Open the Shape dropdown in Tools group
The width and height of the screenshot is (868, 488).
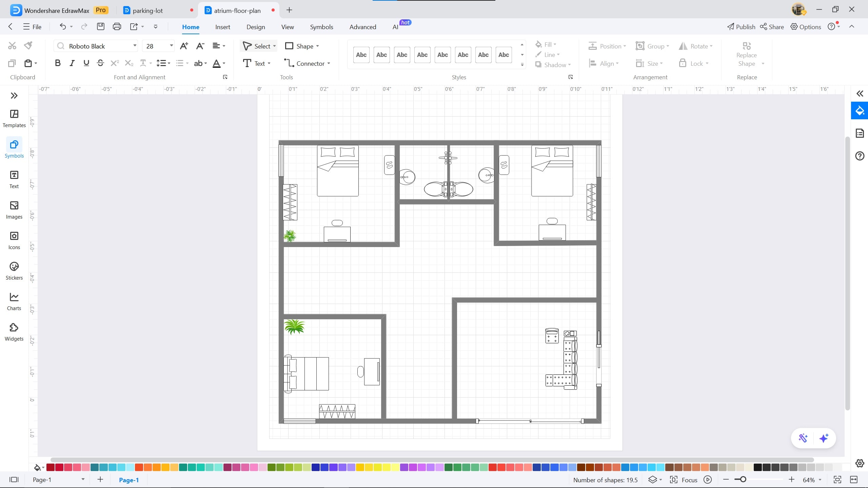coord(302,46)
